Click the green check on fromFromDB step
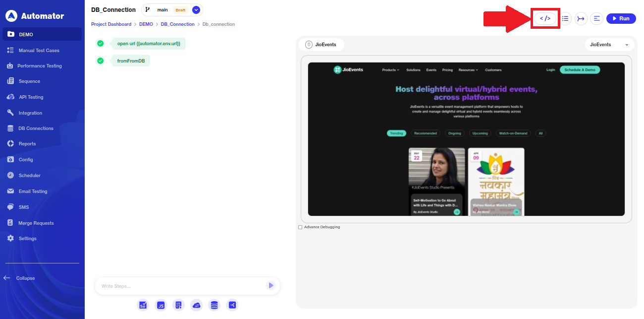 tap(101, 61)
